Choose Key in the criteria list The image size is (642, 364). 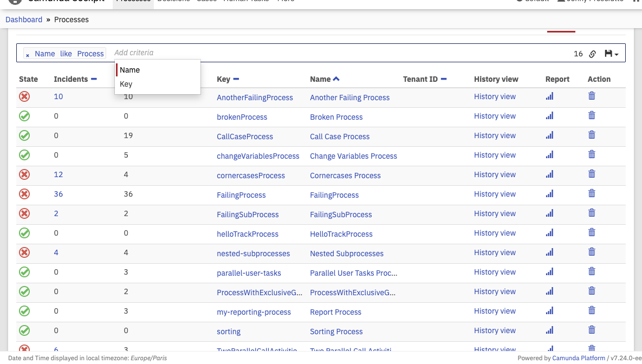tap(126, 84)
